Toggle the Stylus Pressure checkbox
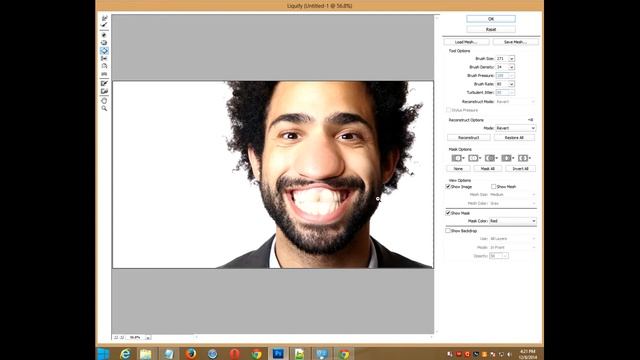 (x=449, y=110)
